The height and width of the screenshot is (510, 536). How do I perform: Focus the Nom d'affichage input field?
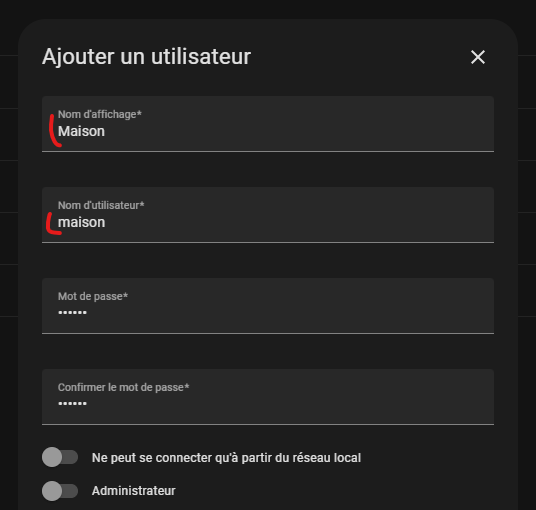[268, 124]
